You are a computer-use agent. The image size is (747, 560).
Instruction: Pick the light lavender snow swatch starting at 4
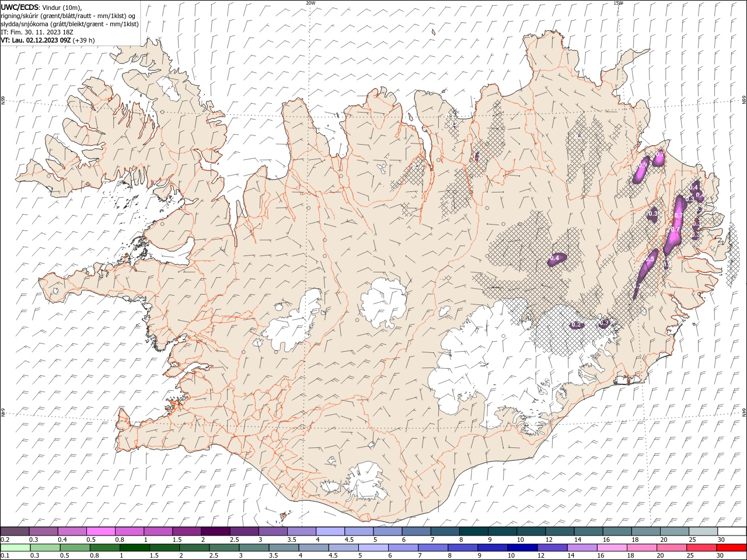click(330, 531)
